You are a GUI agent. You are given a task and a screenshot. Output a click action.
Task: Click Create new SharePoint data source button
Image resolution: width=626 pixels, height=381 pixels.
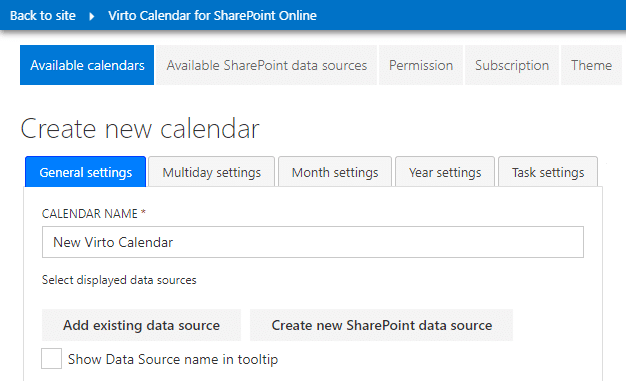[x=381, y=325]
